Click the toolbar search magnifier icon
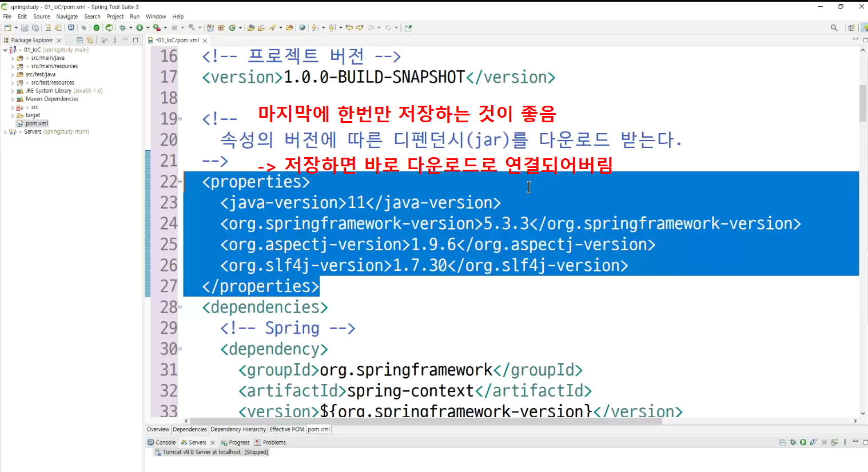 (834, 27)
